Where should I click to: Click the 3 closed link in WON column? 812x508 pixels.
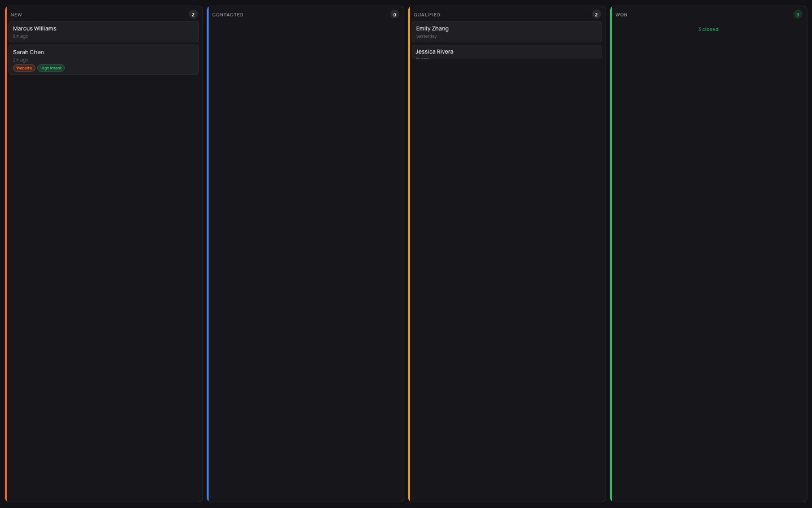coord(708,29)
